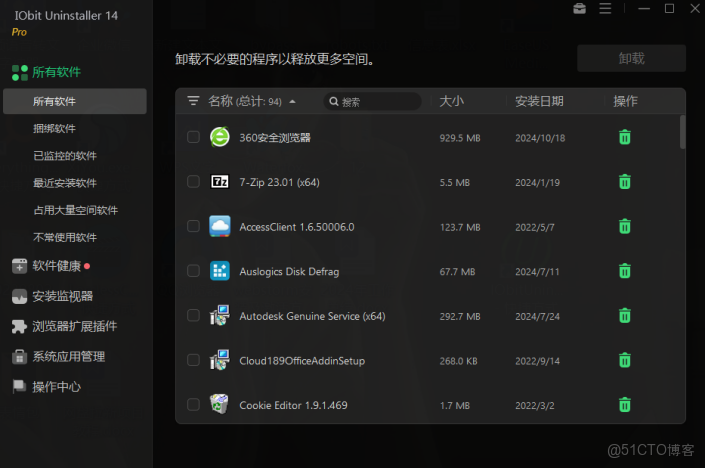This screenshot has width=706, height=468.
Task: Click the search magnifier icon
Action: pyautogui.click(x=334, y=101)
